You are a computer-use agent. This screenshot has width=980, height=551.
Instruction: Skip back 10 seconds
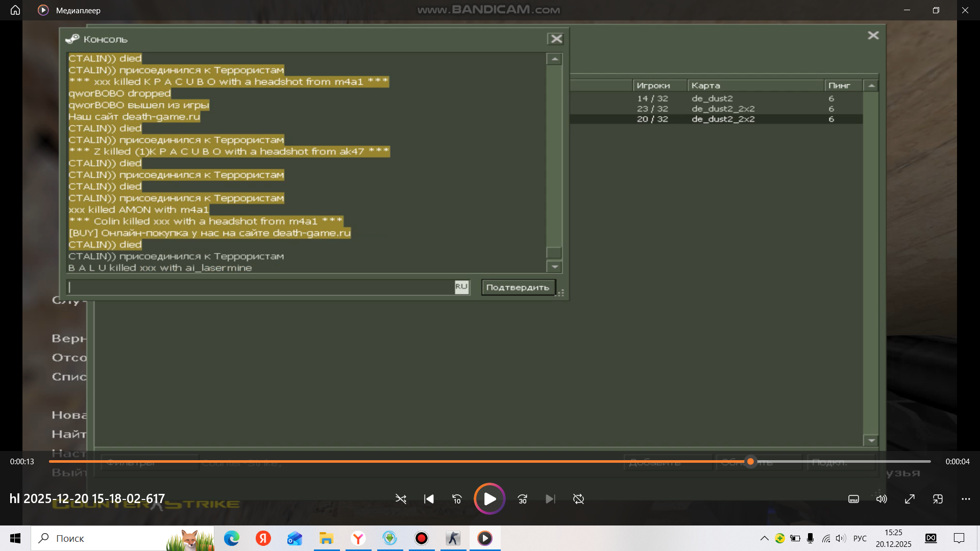(x=457, y=499)
